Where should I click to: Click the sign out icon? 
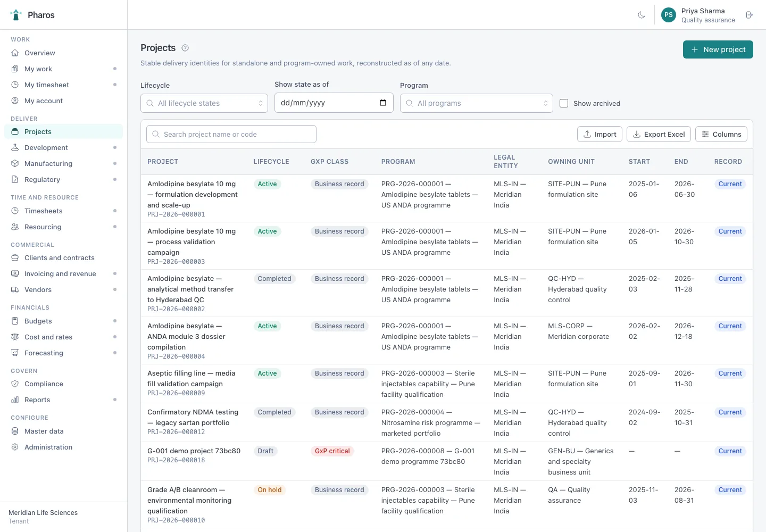point(749,15)
